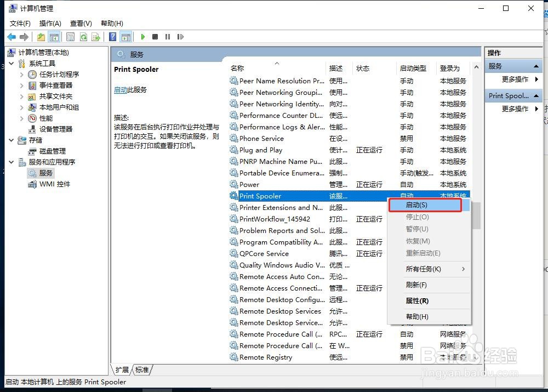
Task: Click the Stop service square icon
Action: 155,37
